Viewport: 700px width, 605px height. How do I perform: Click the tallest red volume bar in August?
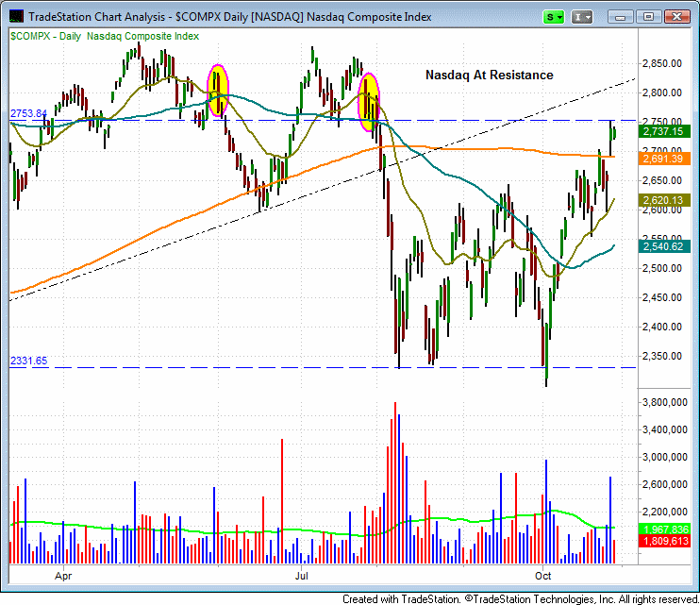(x=395, y=482)
